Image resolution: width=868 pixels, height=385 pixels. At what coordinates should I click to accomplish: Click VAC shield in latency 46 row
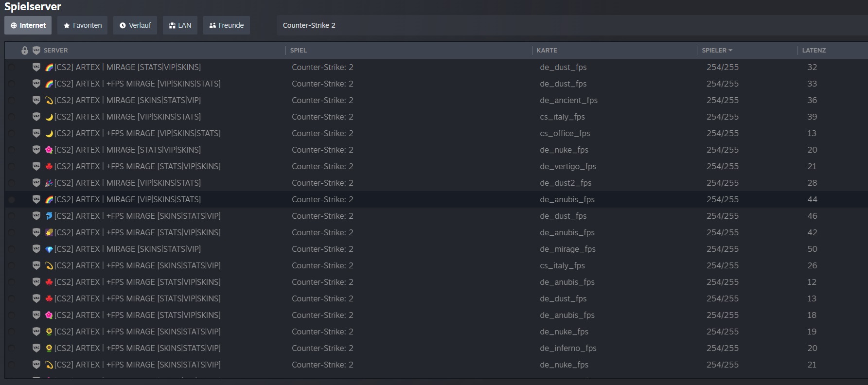coord(36,216)
